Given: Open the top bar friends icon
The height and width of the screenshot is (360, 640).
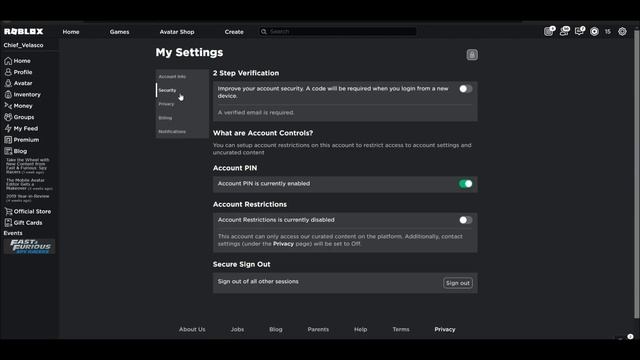Looking at the screenshot, I should coord(564,31).
